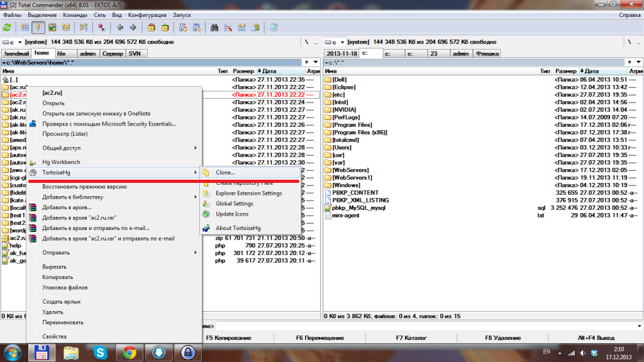This screenshot has width=644, height=362.
Task: Click F7 Каталог button
Action: coord(411,337)
